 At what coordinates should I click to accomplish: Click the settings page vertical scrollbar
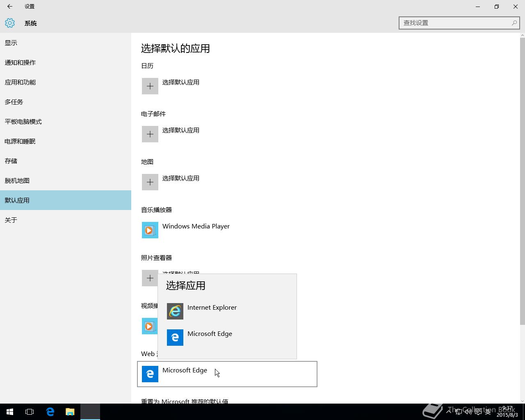pyautogui.click(x=522, y=181)
